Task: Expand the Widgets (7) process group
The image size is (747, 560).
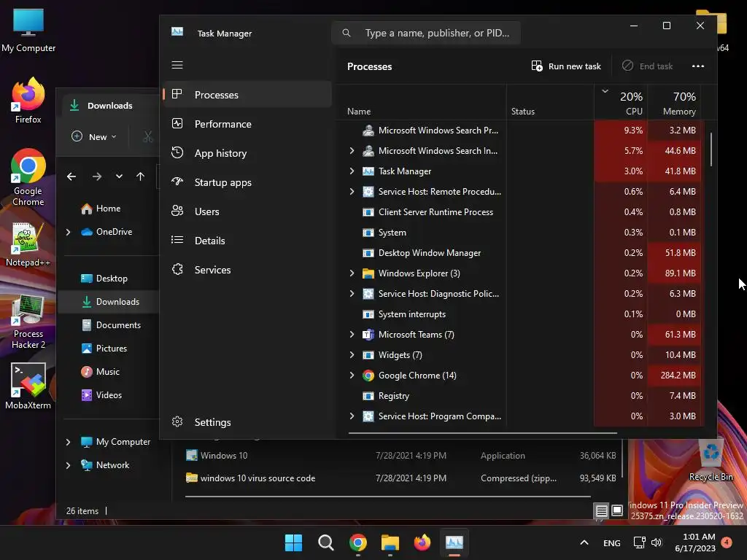Action: tap(352, 355)
